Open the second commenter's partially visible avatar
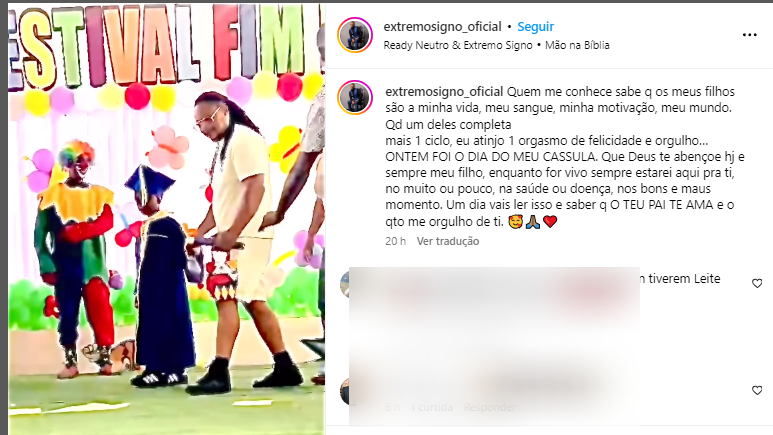Image resolution: width=773 pixels, height=435 pixels. (x=345, y=392)
